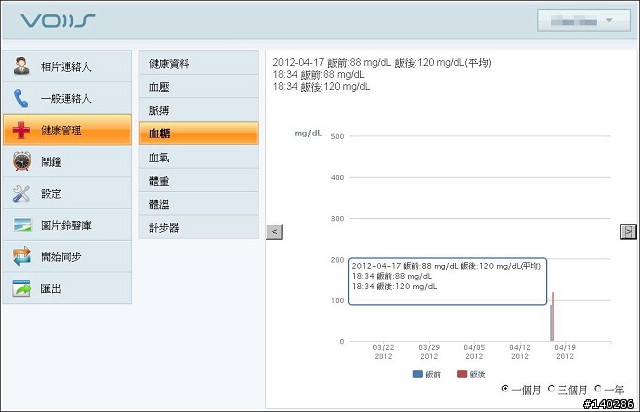
Task: Select the 一年 one-year range
Action: pyautogui.click(x=598, y=387)
